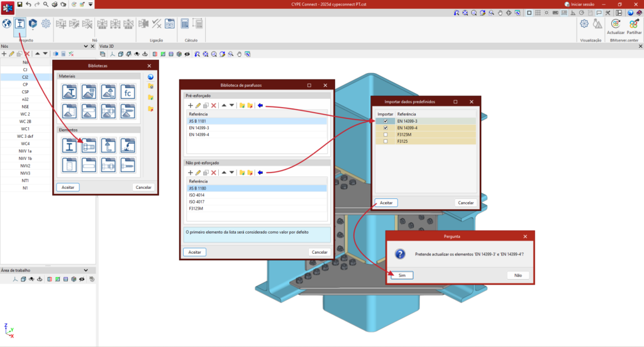Viewport: 644px width, 347px height.
Task: Click the Referência column header in Importar dialog
Action: (x=435, y=114)
